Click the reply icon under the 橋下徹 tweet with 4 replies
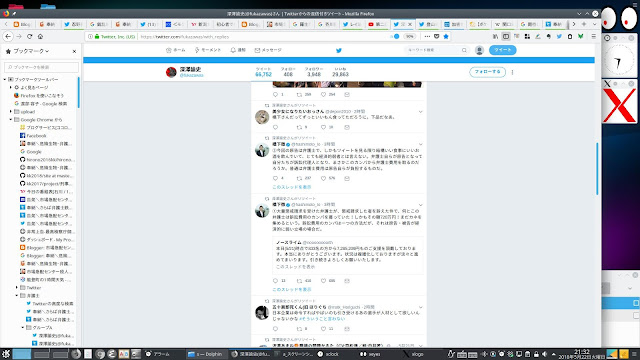Image resolution: width=640 pixels, height=360 pixels. (x=276, y=178)
